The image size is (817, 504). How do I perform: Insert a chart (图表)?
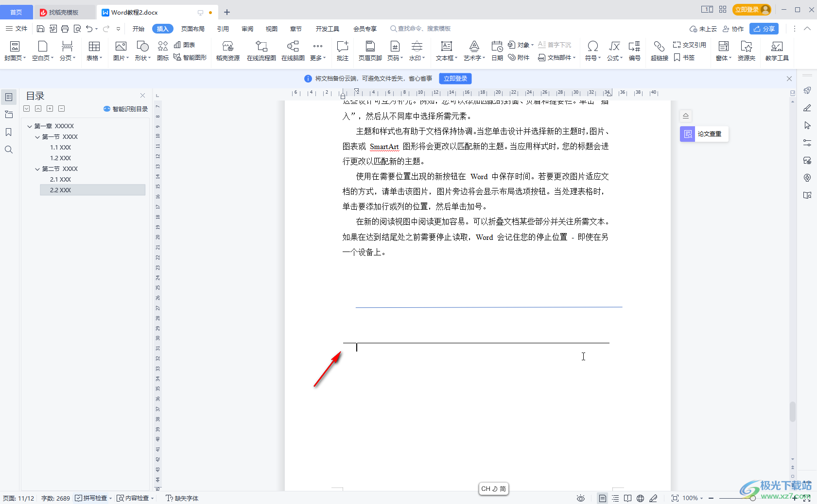[185, 45]
